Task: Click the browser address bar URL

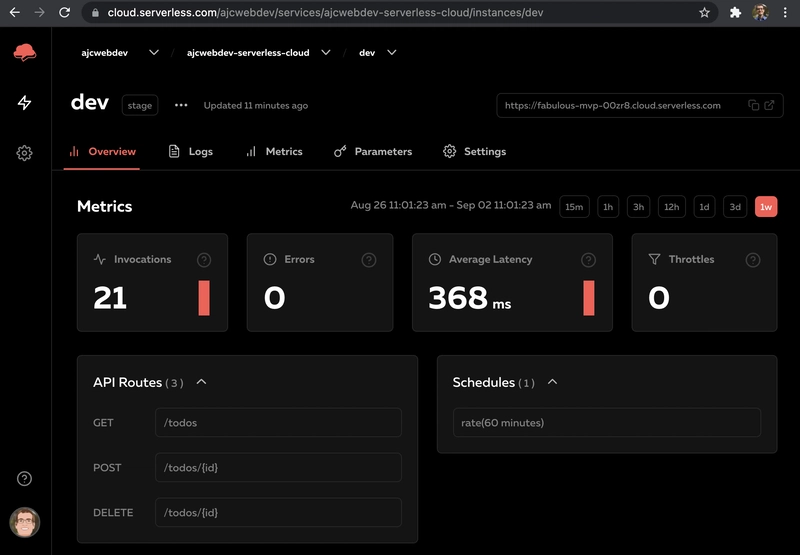Action: [x=326, y=12]
